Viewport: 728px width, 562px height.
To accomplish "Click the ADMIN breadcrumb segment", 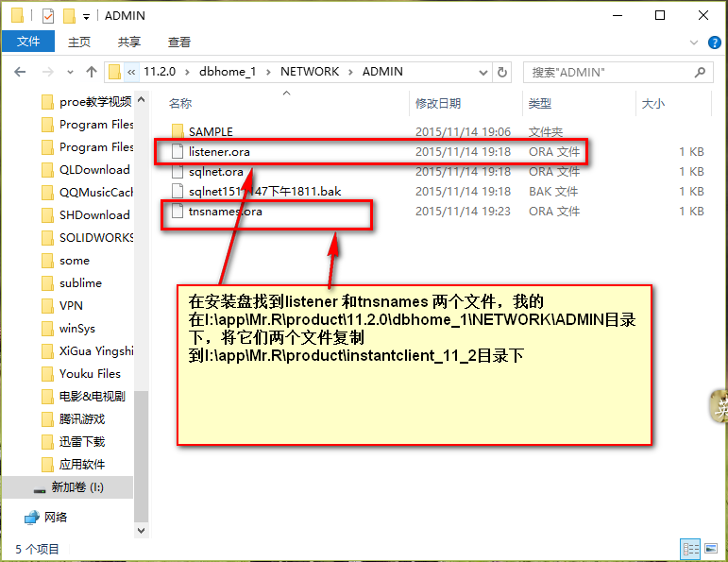I will tap(382, 72).
